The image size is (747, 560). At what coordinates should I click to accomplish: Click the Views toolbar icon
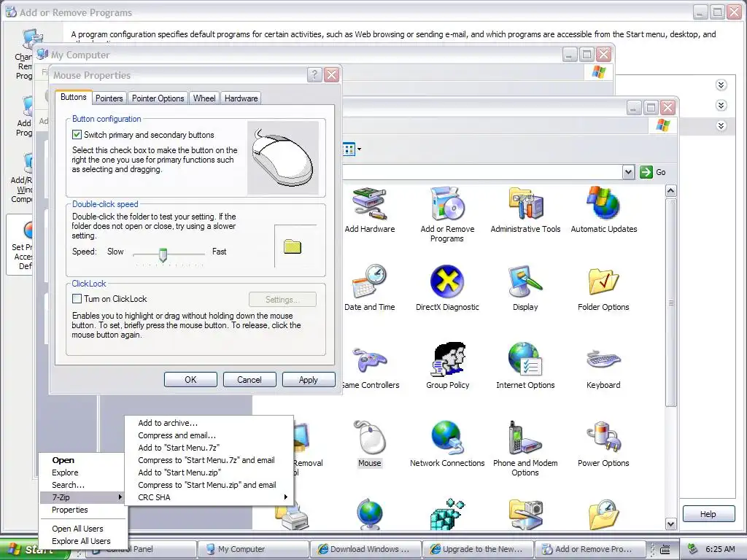349,149
